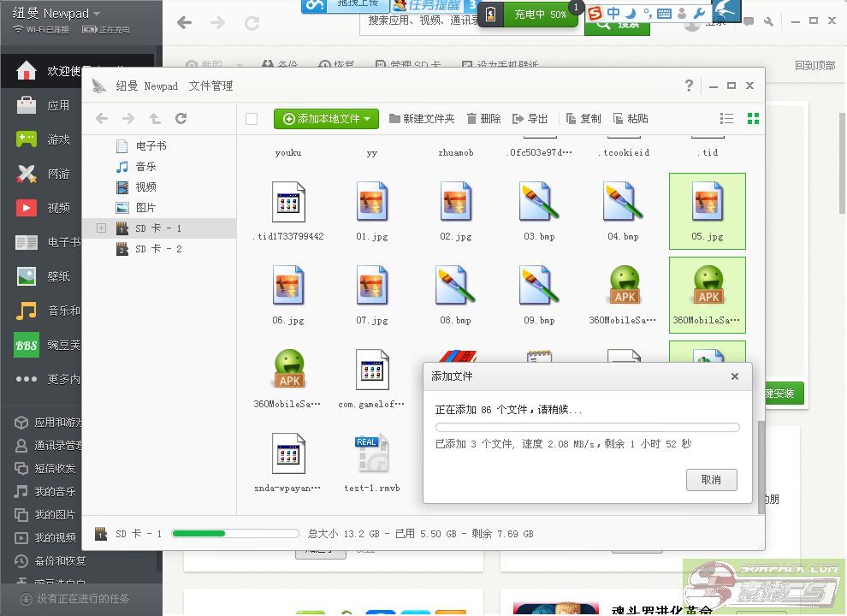This screenshot has width=847, height=616.
Task: Expand the SD 卡 - 1 tree node
Action: pyautogui.click(x=101, y=228)
